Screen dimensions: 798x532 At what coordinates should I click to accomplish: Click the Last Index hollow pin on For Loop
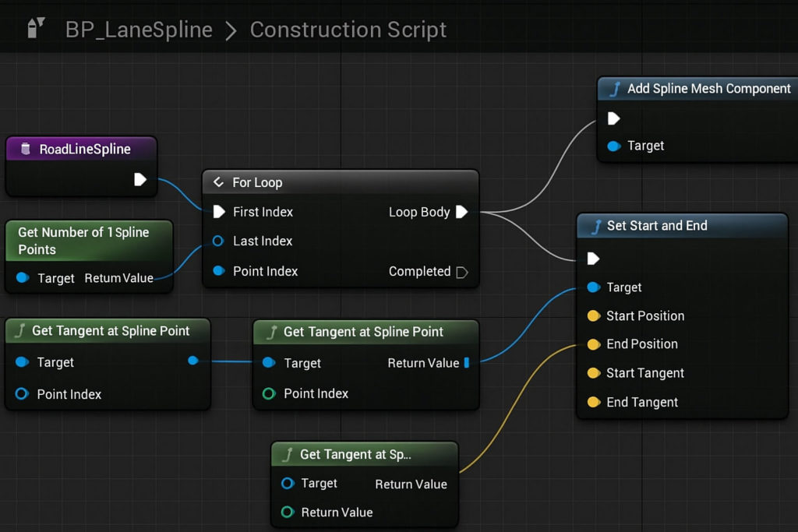[218, 241]
